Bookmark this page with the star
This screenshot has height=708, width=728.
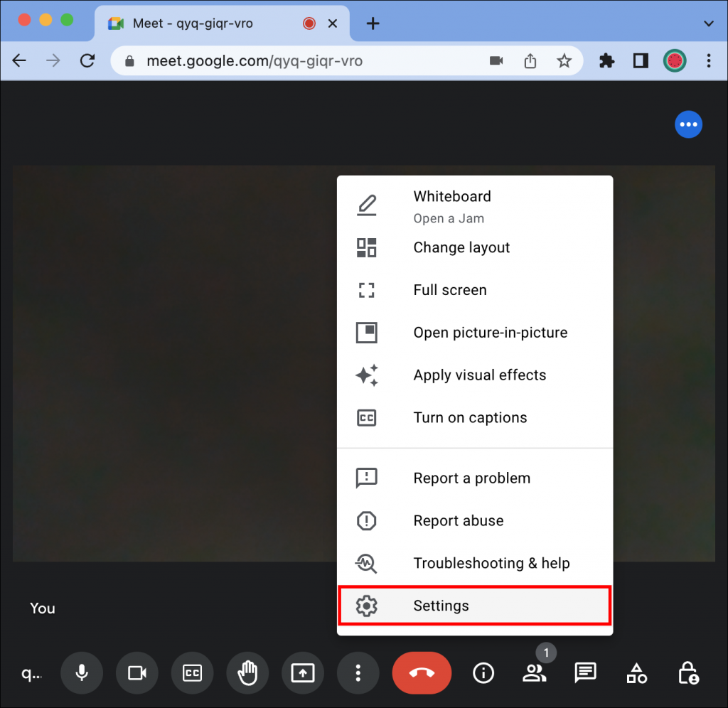coord(564,61)
